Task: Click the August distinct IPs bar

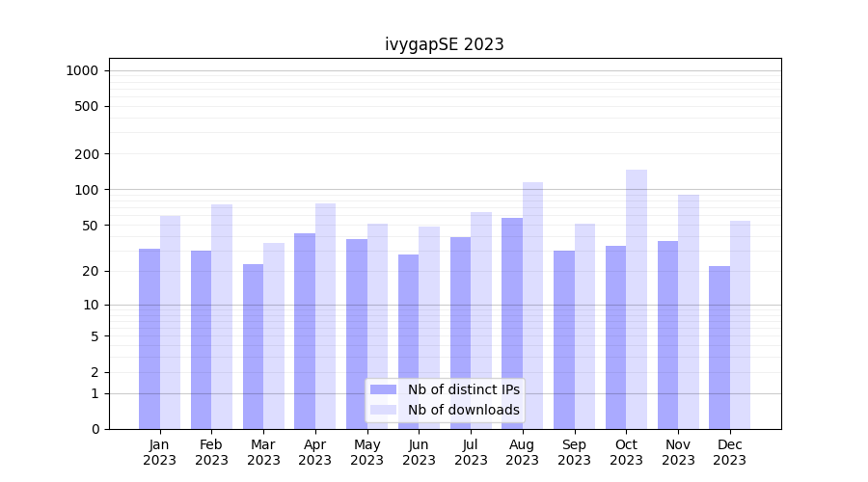Action: point(512,323)
